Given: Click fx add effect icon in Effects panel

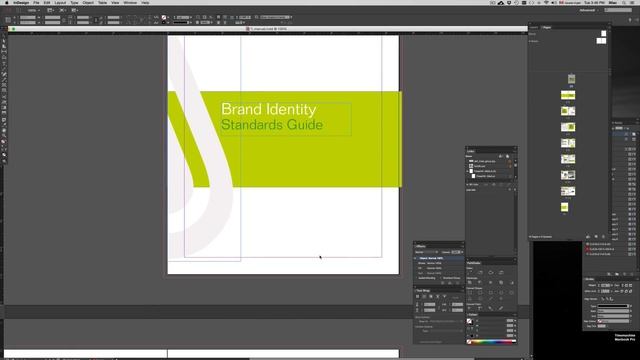Looking at the screenshot, I should (450, 283).
